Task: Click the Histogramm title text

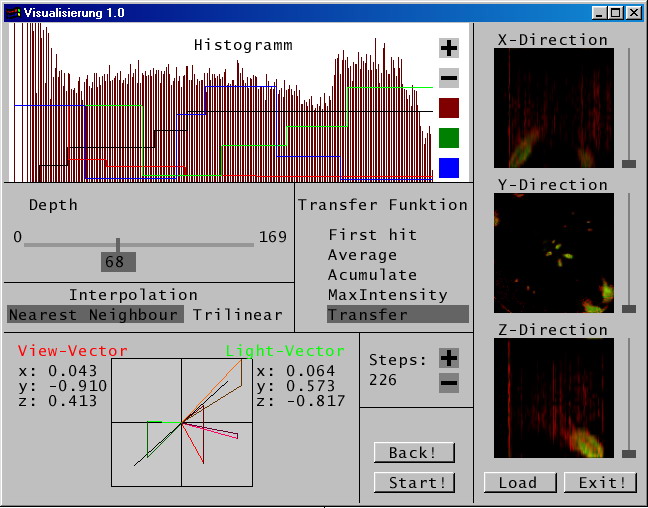Action: point(243,45)
